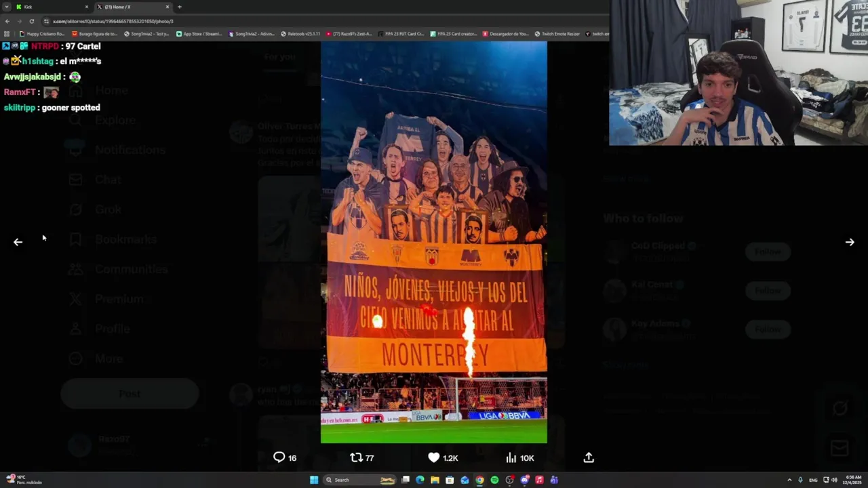Open clock showing 6:36 AM
This screenshot has width=868, height=488.
(x=854, y=480)
